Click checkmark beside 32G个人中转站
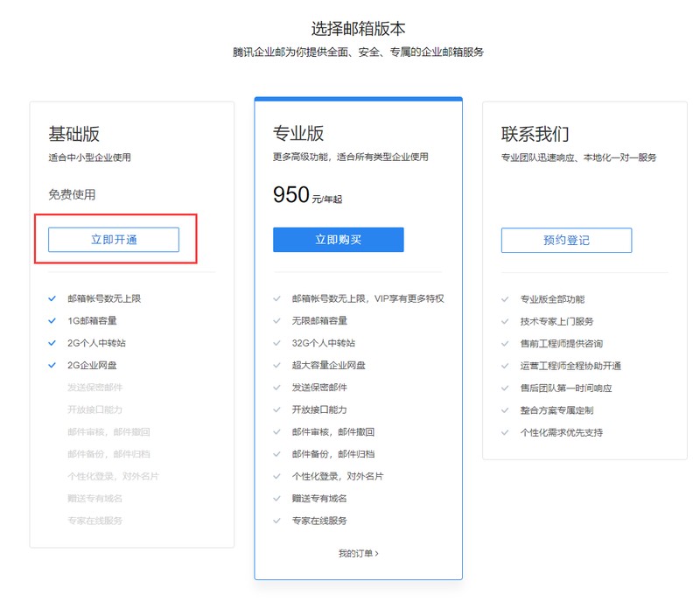Viewport: 700px width, 616px height. coord(276,343)
